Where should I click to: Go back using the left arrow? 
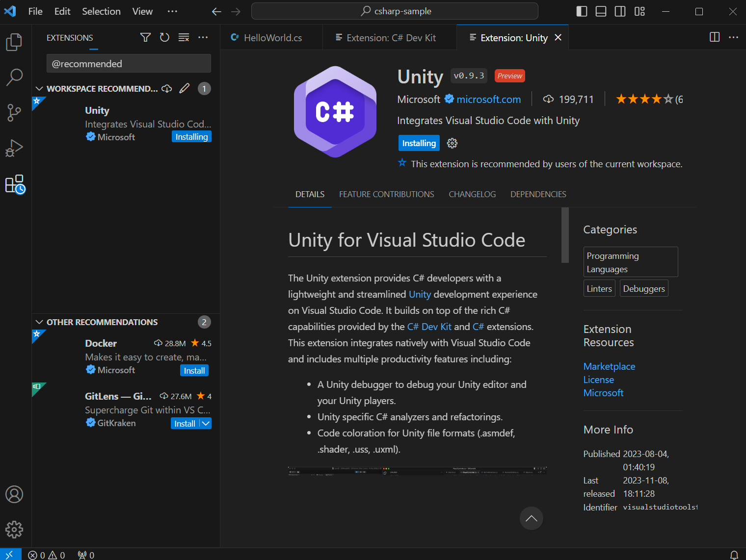pos(216,11)
